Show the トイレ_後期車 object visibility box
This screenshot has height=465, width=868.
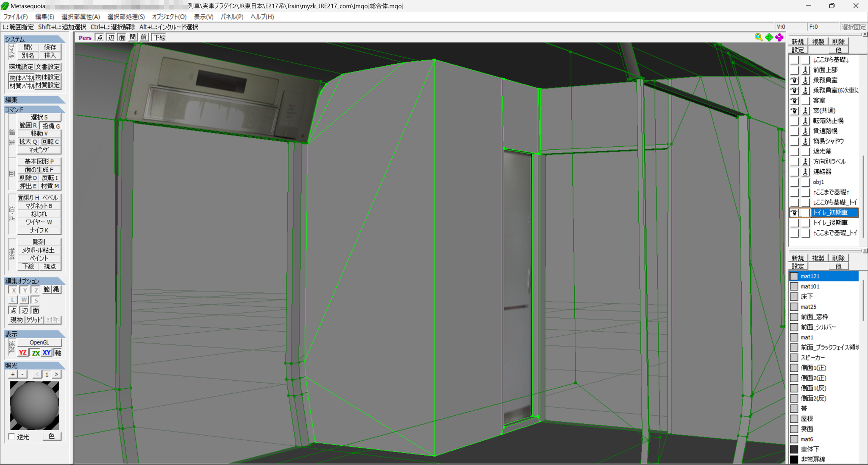(794, 223)
